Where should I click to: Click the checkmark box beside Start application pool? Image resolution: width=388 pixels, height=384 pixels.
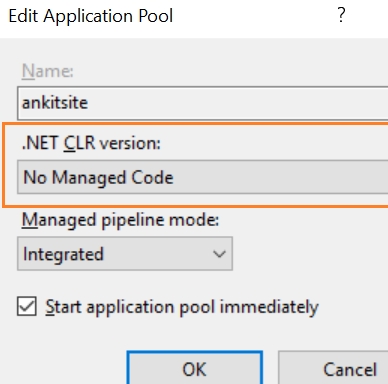point(27,306)
